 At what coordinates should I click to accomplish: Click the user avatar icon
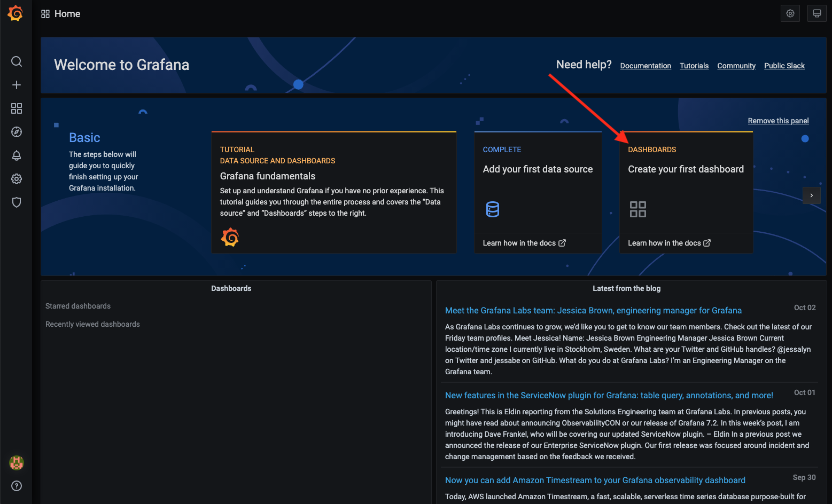(x=17, y=463)
